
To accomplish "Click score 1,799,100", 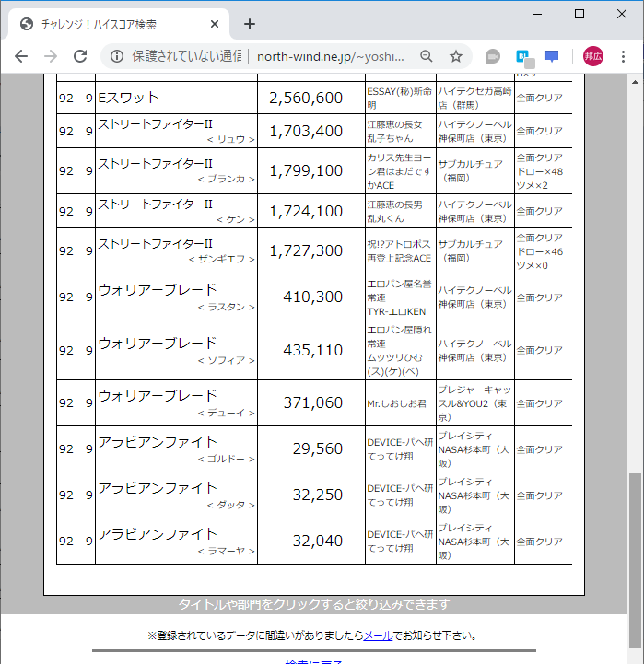I will [306, 170].
